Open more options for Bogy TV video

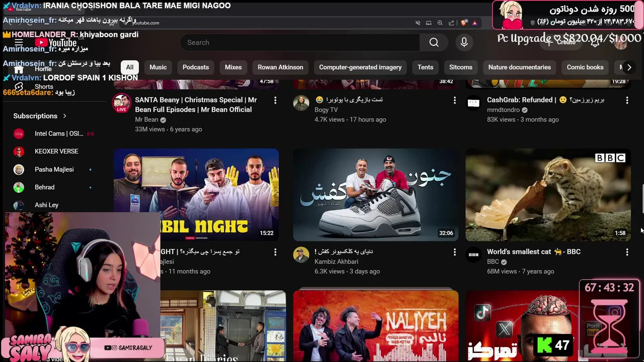point(455,101)
